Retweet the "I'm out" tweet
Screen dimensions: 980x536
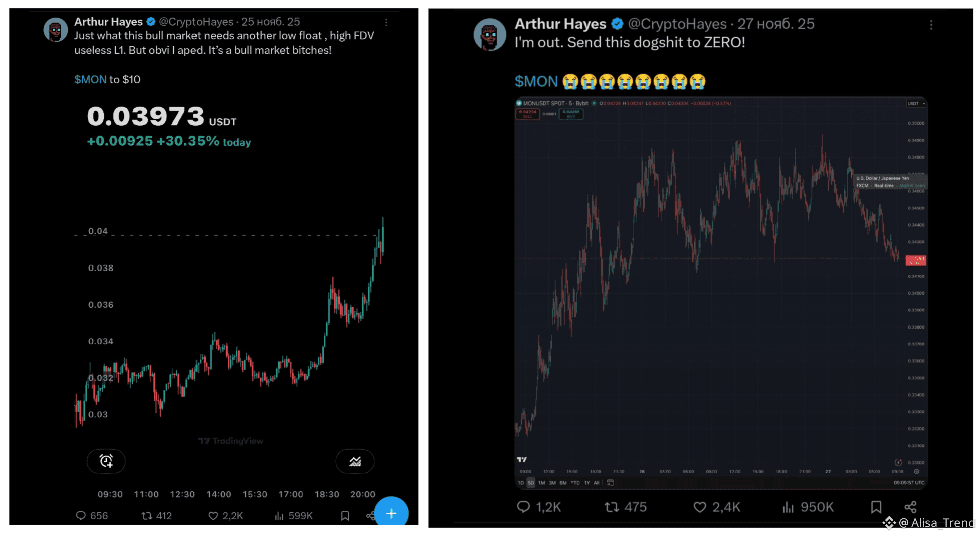click(611, 507)
